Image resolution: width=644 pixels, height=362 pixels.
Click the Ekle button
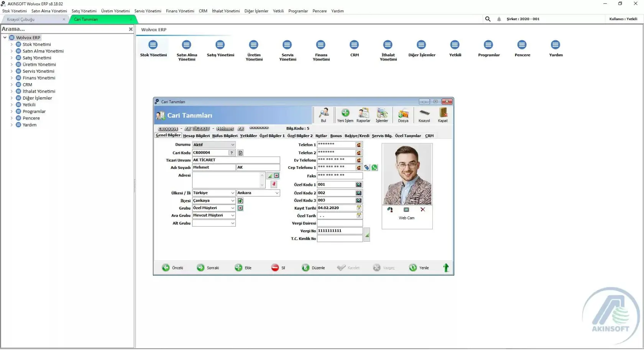click(x=243, y=268)
